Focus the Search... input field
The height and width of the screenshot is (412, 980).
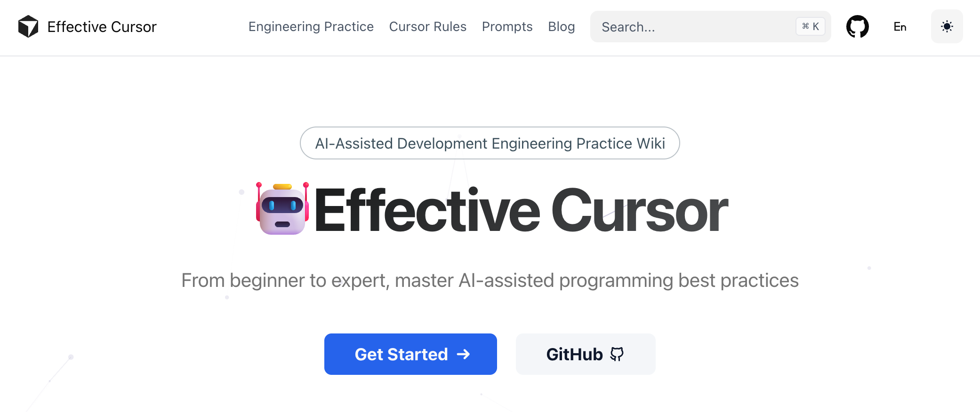click(x=692, y=27)
